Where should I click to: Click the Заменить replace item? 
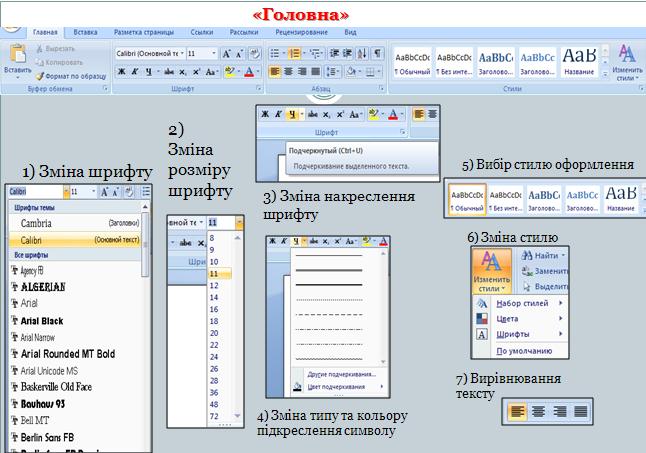click(x=545, y=271)
